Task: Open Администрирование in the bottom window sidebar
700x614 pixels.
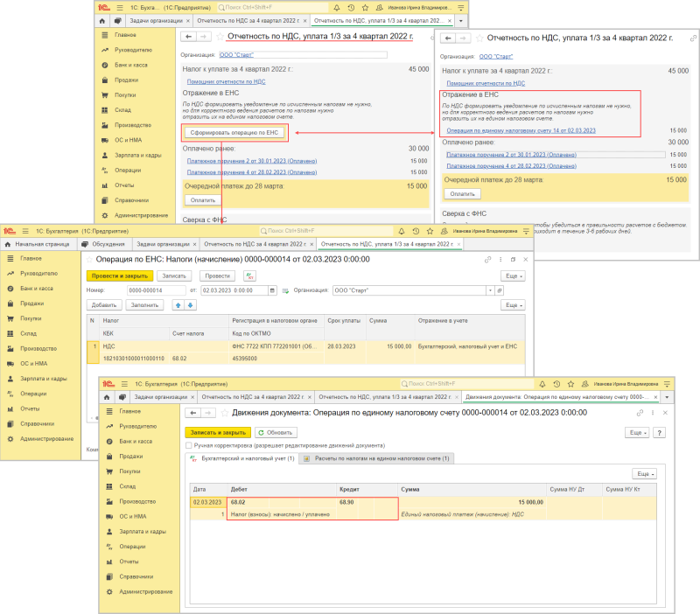Action: tap(145, 591)
